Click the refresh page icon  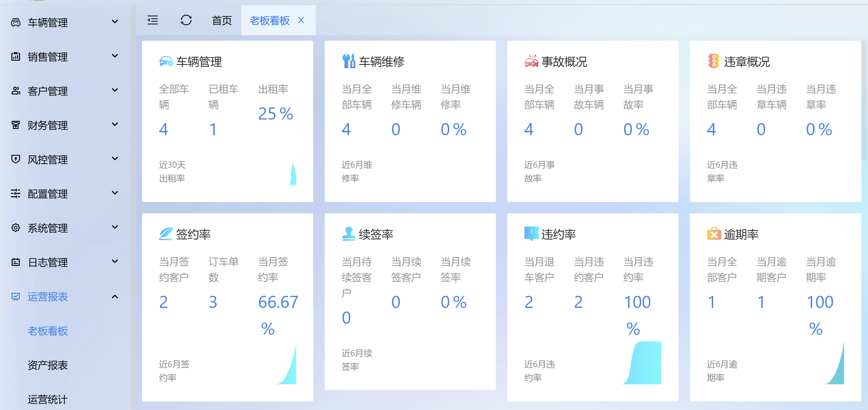point(186,20)
